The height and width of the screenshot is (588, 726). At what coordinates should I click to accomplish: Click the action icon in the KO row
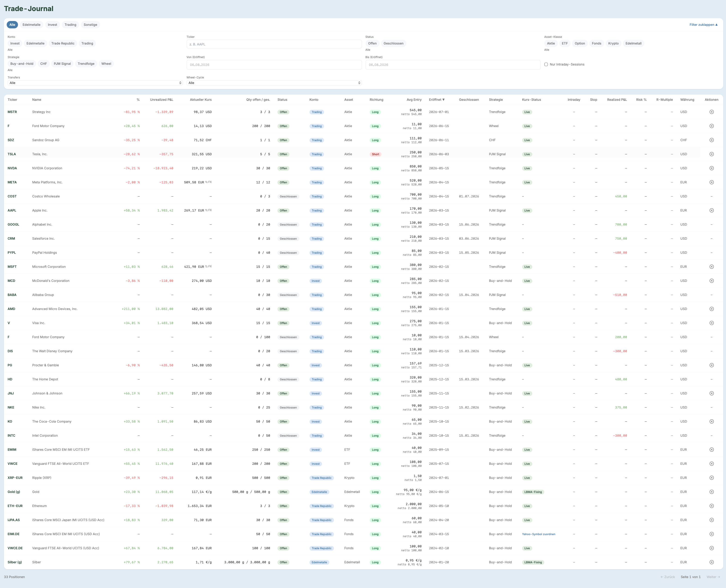[x=711, y=421]
